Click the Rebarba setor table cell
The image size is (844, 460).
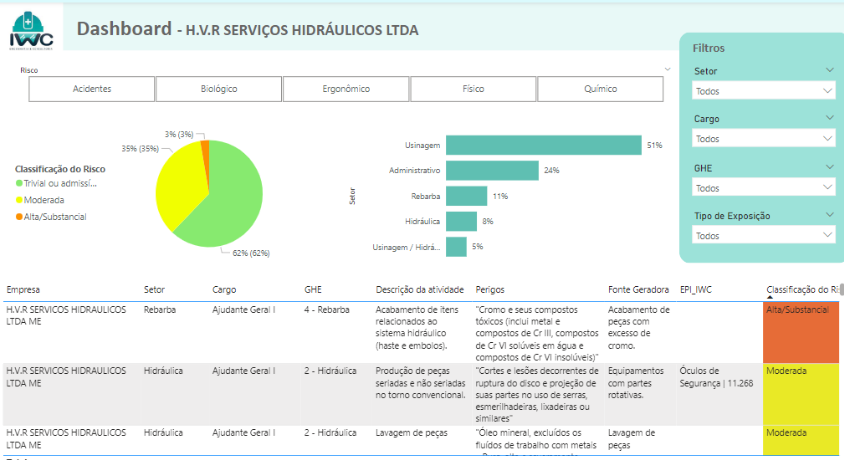coord(159,310)
